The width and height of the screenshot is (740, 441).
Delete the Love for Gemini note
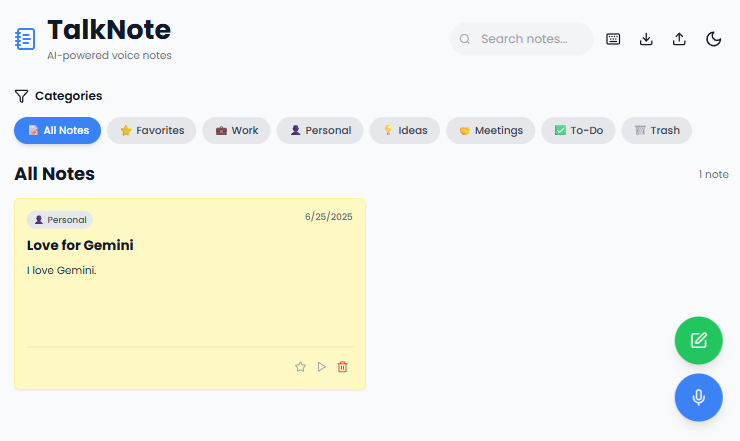[342, 367]
